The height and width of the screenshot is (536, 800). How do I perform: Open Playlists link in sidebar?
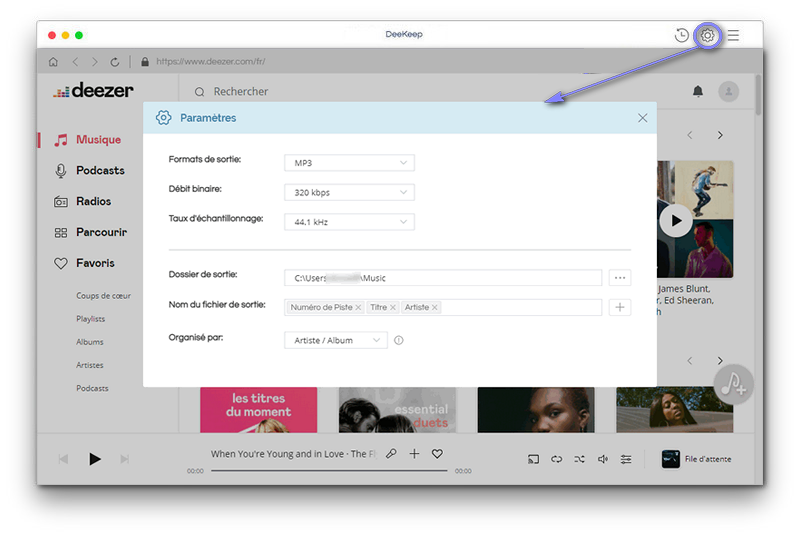pos(90,319)
